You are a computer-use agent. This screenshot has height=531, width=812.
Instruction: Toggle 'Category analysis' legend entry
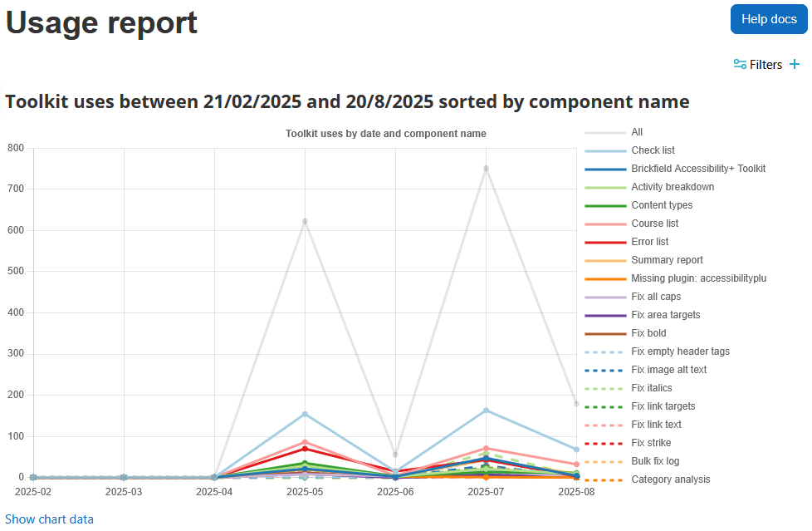click(x=648, y=479)
